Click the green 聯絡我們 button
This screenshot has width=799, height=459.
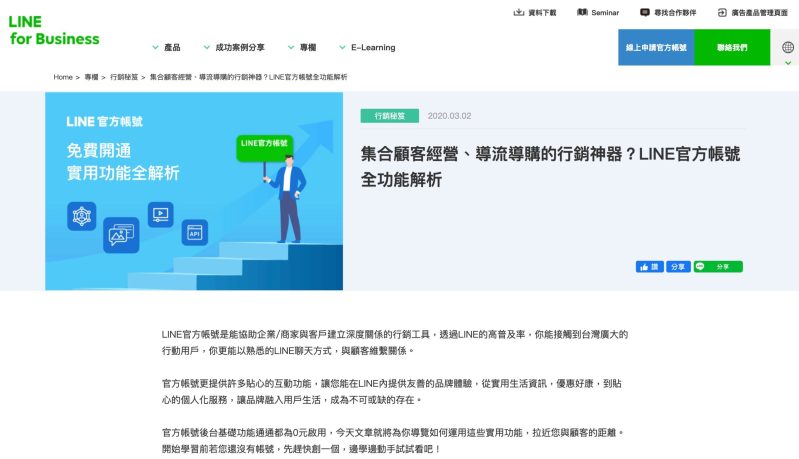732,47
